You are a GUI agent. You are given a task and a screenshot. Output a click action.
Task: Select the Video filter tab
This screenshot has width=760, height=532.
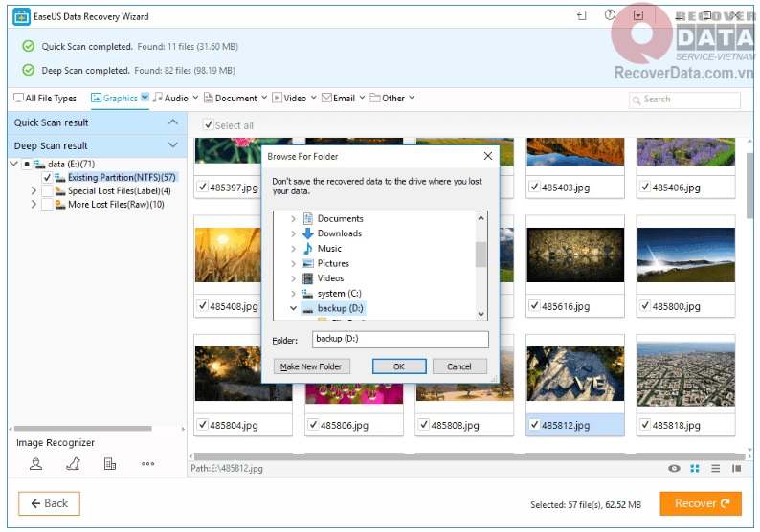click(x=289, y=98)
